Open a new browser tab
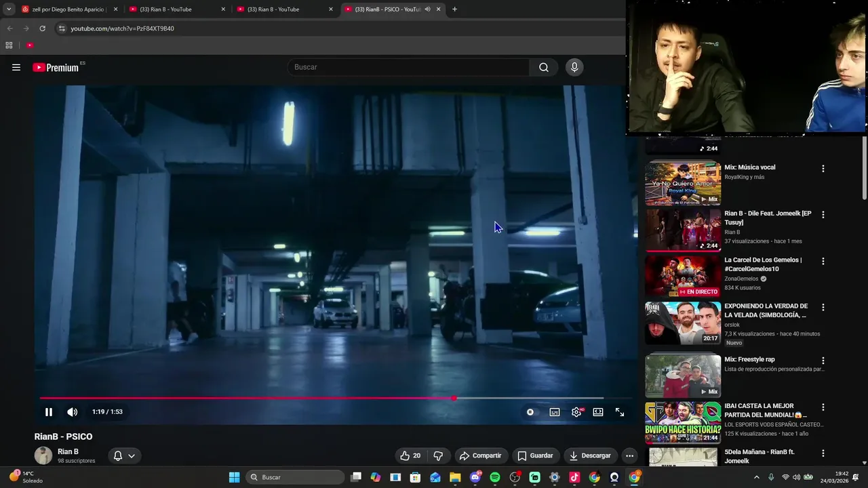The image size is (868, 488). coord(454,9)
